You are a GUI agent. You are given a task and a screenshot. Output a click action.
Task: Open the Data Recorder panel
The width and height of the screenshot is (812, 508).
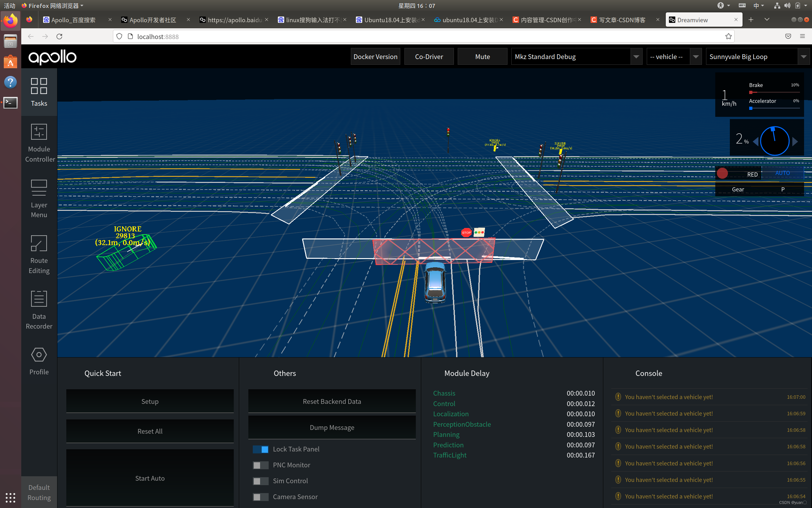point(39,311)
